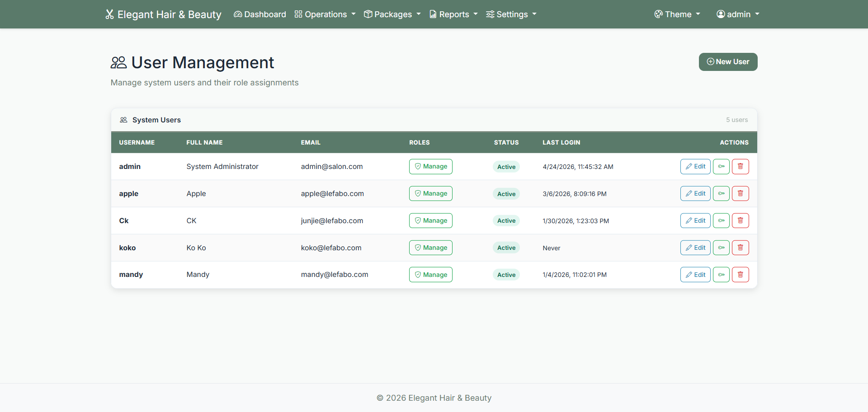Screen dimensions: 868x412
Task: Click the mandy@lefabo.com email
Action: coord(335,275)
